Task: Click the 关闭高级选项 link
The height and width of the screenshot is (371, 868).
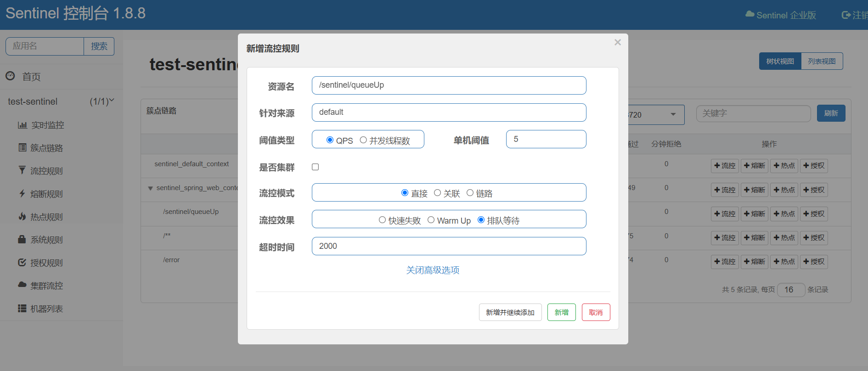Action: 433,270
